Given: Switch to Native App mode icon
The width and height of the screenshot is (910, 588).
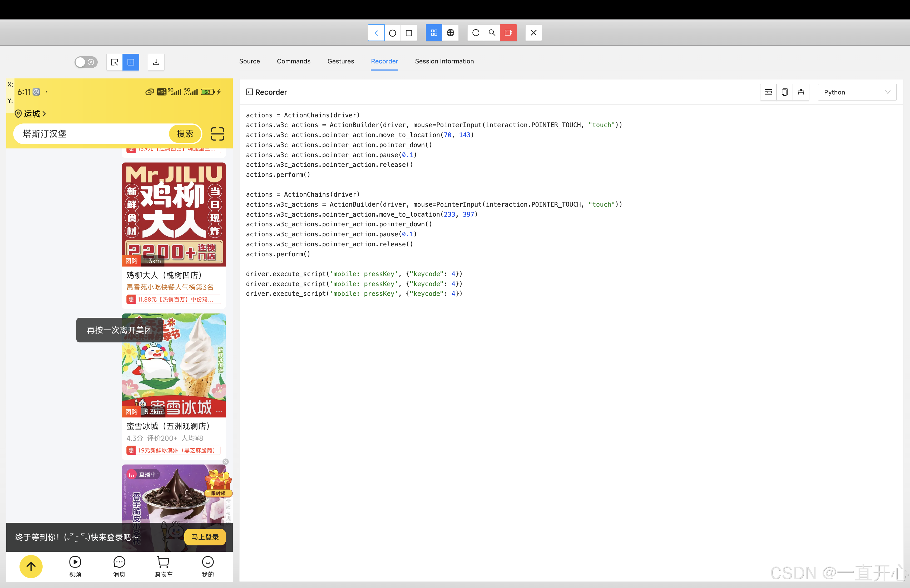Looking at the screenshot, I should pyautogui.click(x=434, y=33).
